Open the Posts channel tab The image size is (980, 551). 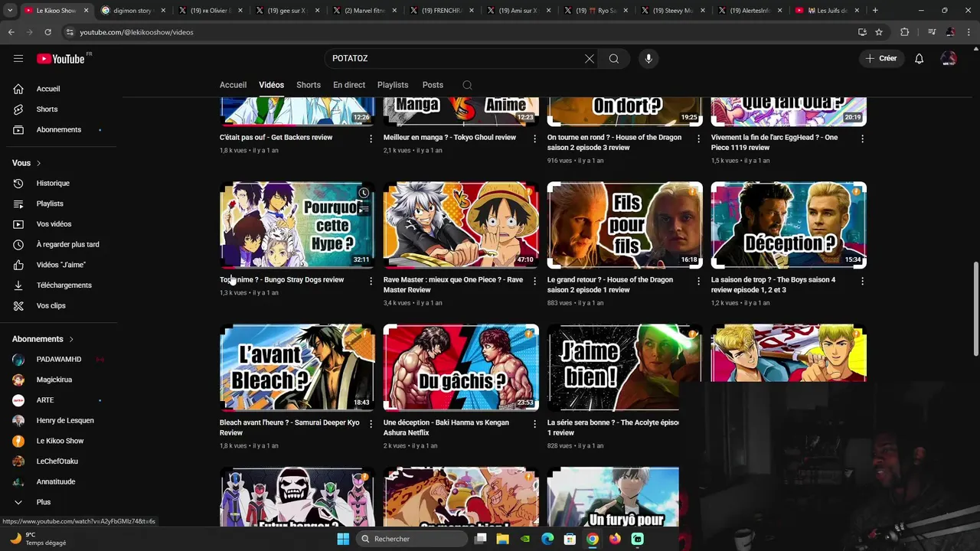433,85
